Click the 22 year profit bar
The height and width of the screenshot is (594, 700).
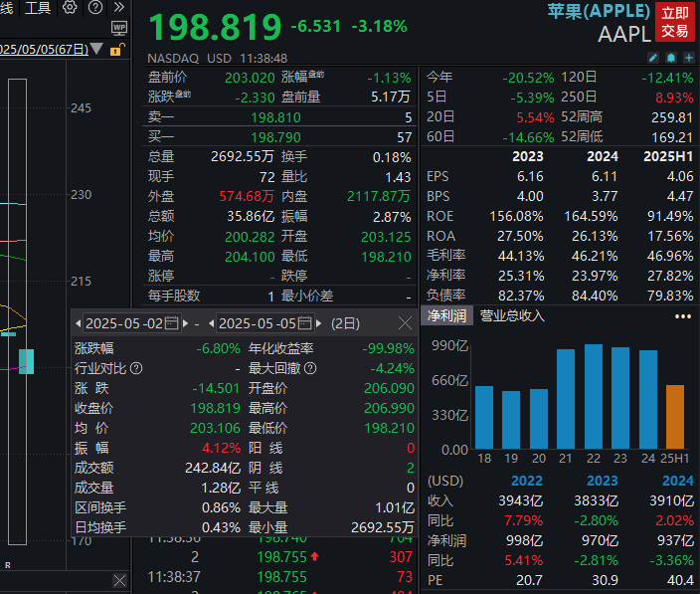(594, 396)
